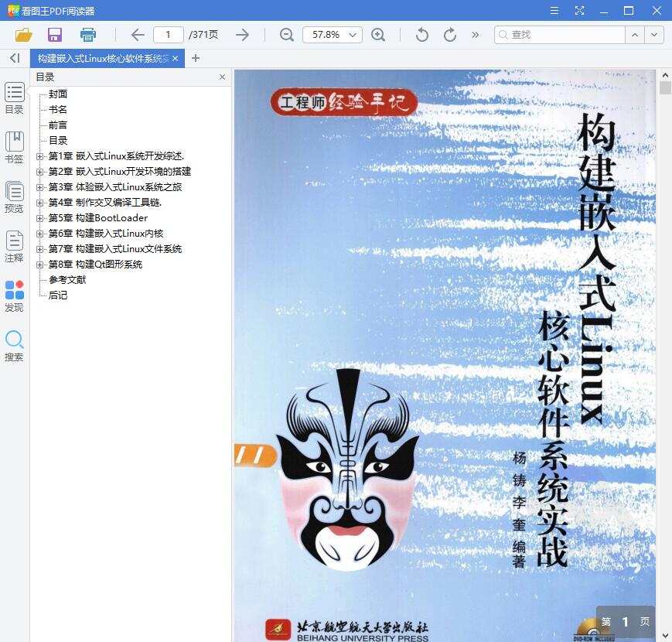Screen dimensions: 672x642
Task: Open chapter 第3章 体验嵌入式Linux系统之旅
Action: pos(115,187)
